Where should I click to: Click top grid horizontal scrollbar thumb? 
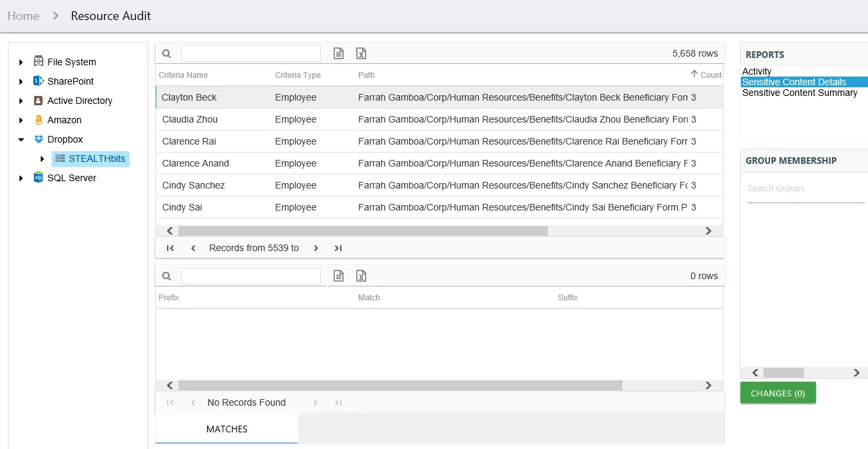click(x=363, y=230)
